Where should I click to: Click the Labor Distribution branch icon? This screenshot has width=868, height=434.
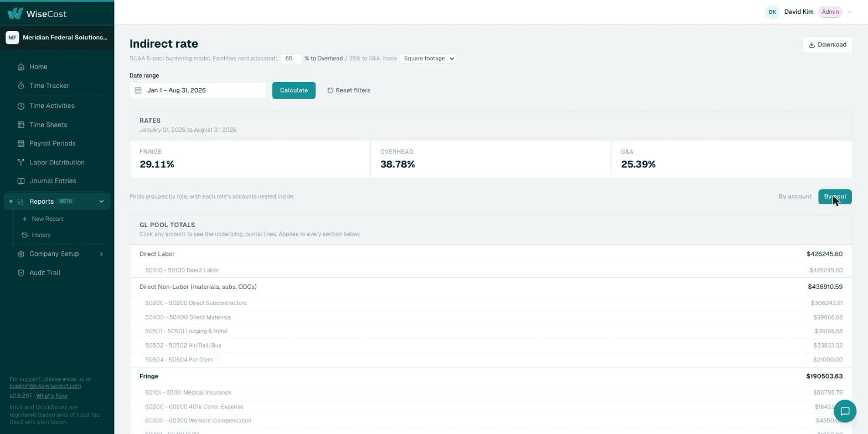pos(21,163)
